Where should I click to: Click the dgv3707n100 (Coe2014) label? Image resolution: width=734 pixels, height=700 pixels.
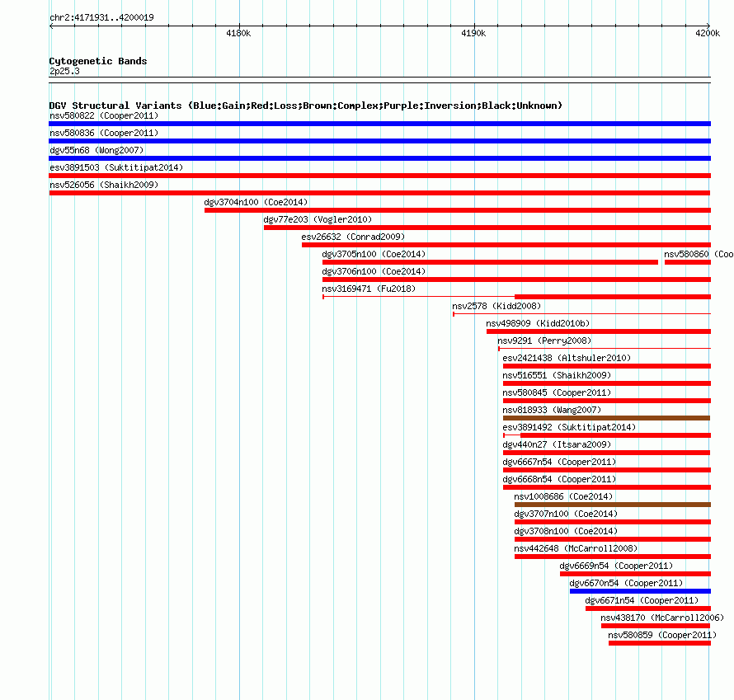coord(566,514)
